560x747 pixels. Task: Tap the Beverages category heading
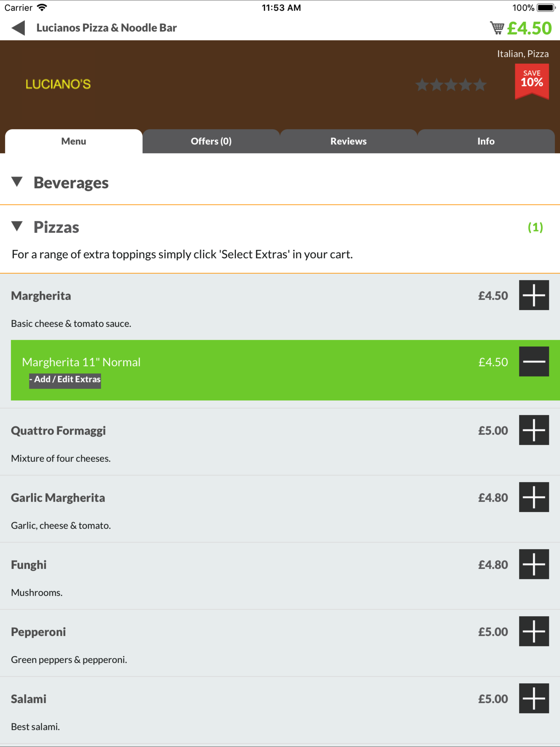tap(71, 183)
